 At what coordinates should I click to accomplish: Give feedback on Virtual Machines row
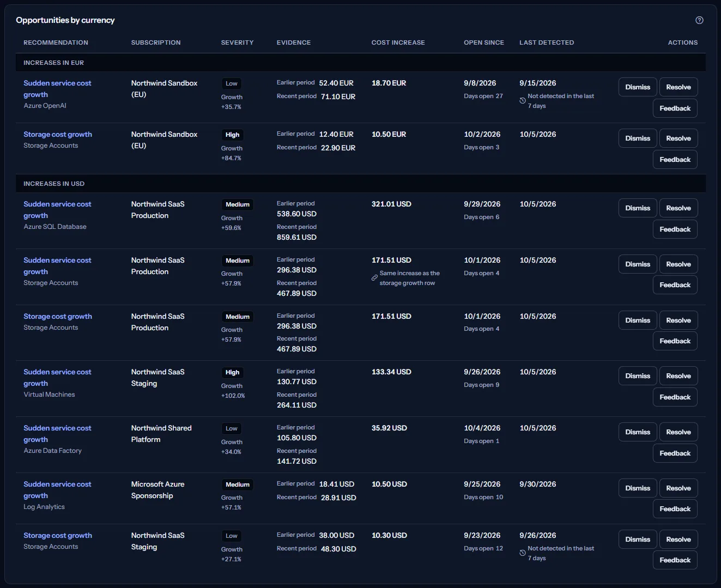675,397
